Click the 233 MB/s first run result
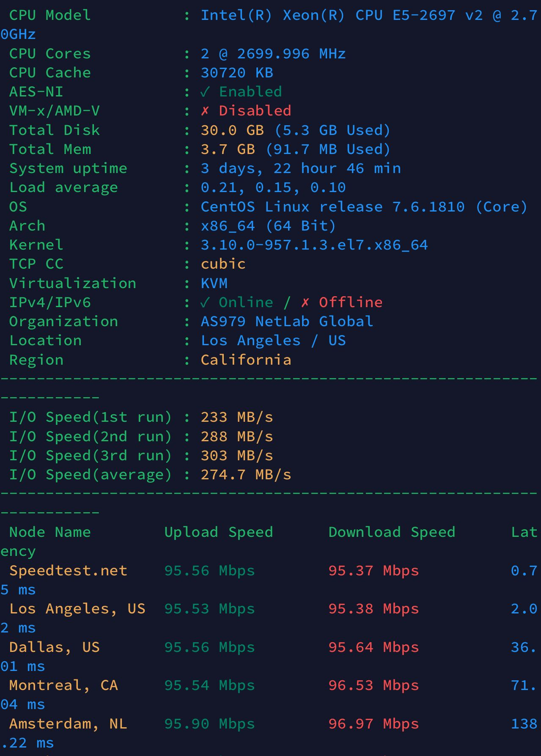This screenshot has height=756, width=541. click(x=236, y=417)
